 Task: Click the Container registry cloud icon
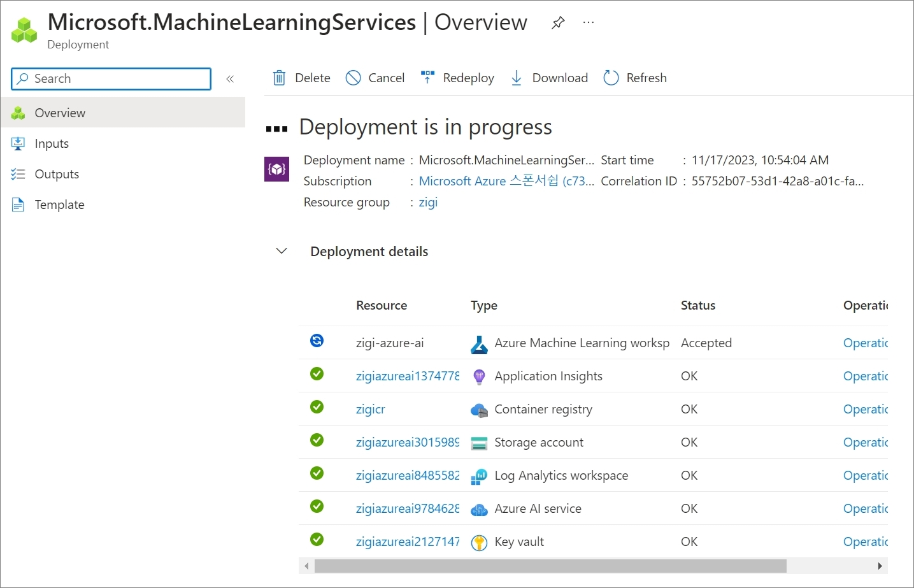pos(479,410)
